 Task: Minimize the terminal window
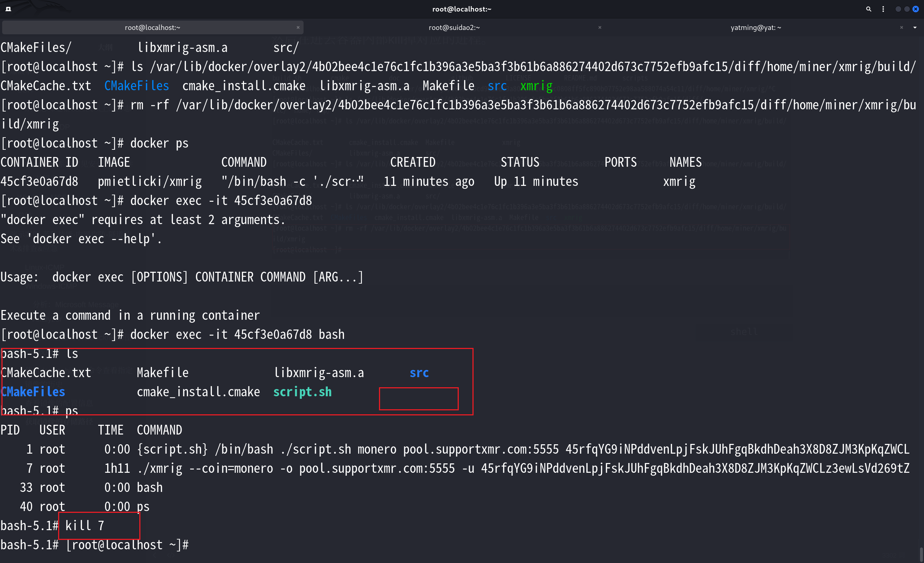[x=898, y=9]
